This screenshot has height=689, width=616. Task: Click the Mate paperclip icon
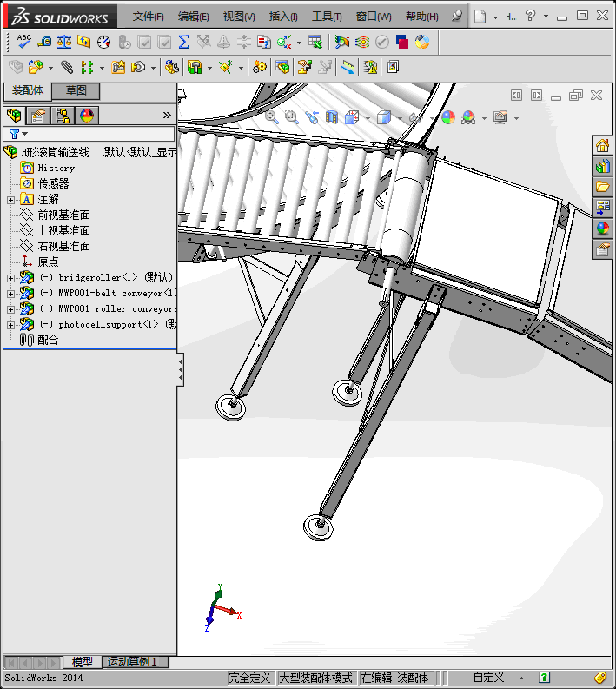pos(67,67)
